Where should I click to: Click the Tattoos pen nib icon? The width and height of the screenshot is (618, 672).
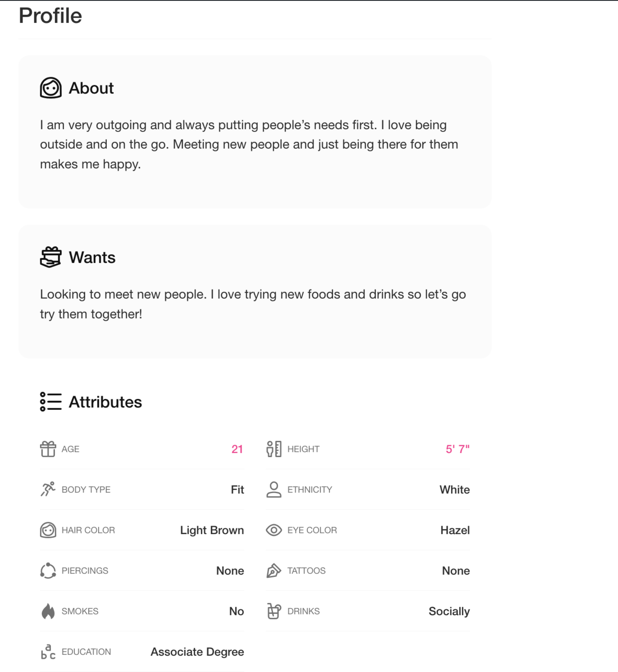tap(274, 571)
